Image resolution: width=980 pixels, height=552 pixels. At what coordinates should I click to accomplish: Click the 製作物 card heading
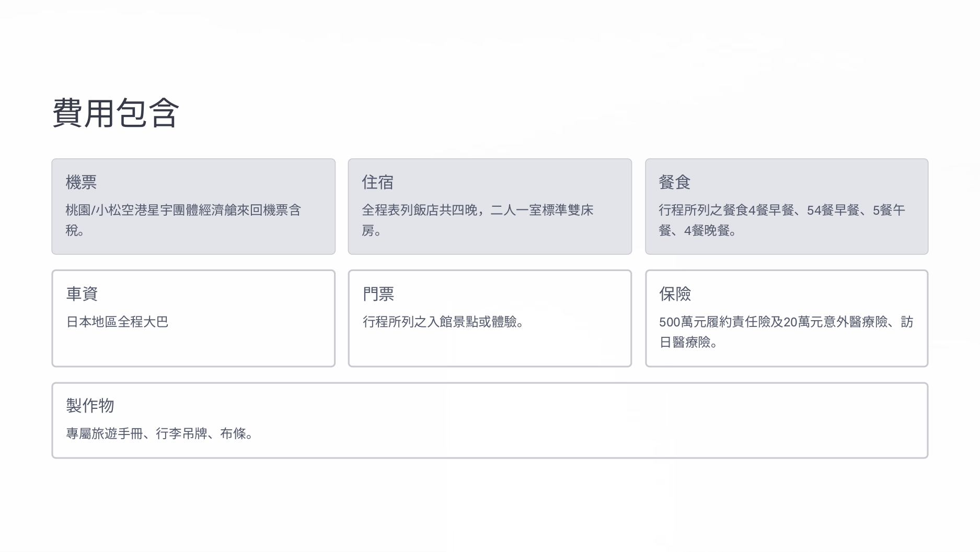(90, 405)
